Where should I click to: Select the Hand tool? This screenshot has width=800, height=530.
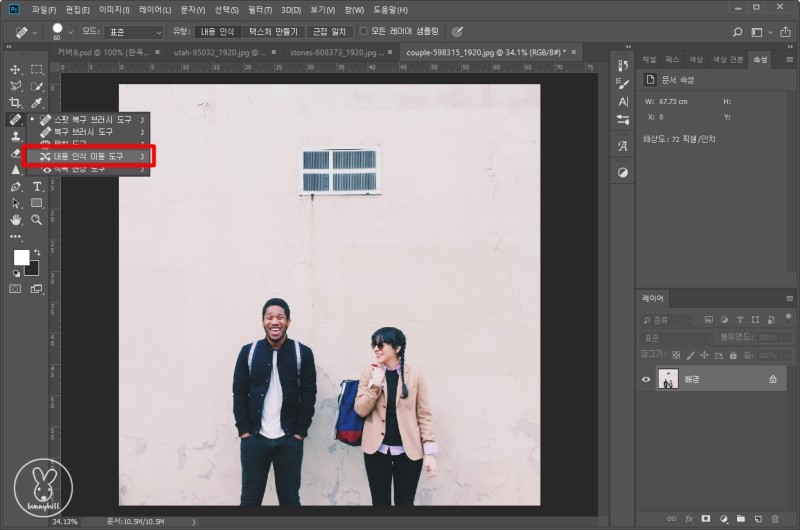point(15,219)
